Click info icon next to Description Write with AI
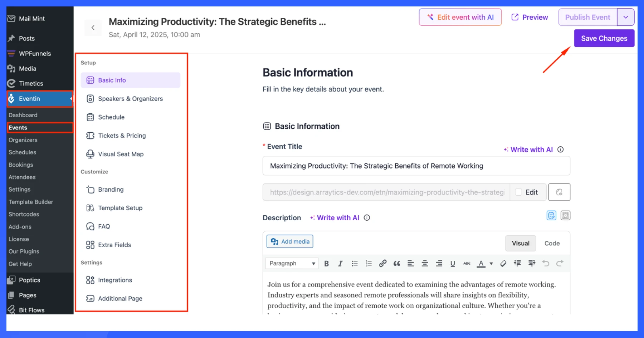Viewport: 644px width, 338px height. pos(367,218)
